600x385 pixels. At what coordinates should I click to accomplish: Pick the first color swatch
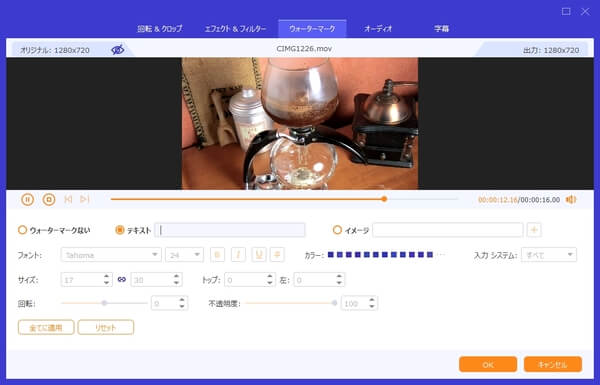331,254
